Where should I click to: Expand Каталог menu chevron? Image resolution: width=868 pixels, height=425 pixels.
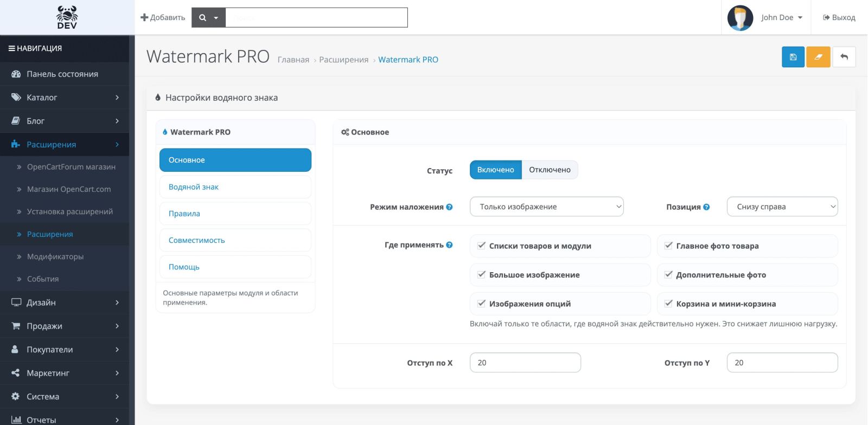tap(117, 98)
